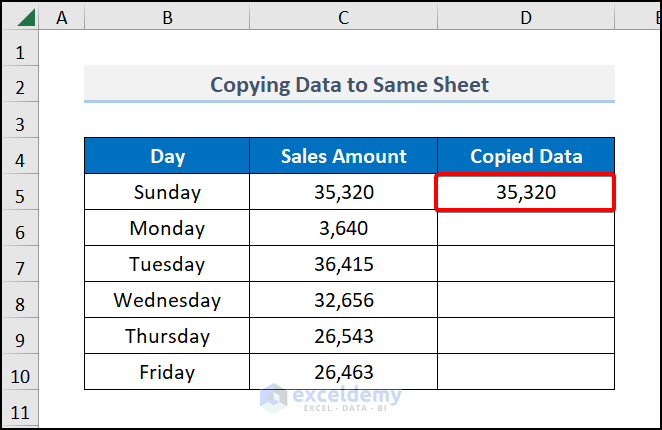
Task: Click the empty Copied Data cell for Thursday
Action: (x=526, y=336)
